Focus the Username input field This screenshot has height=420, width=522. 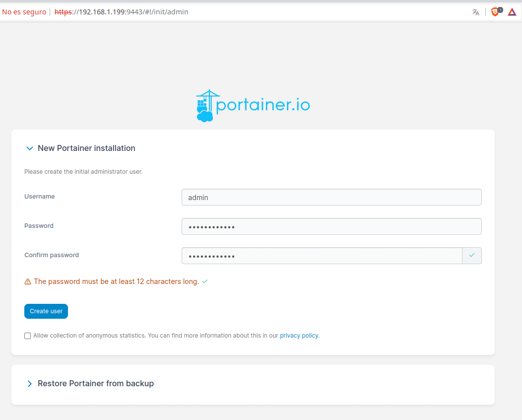point(331,197)
